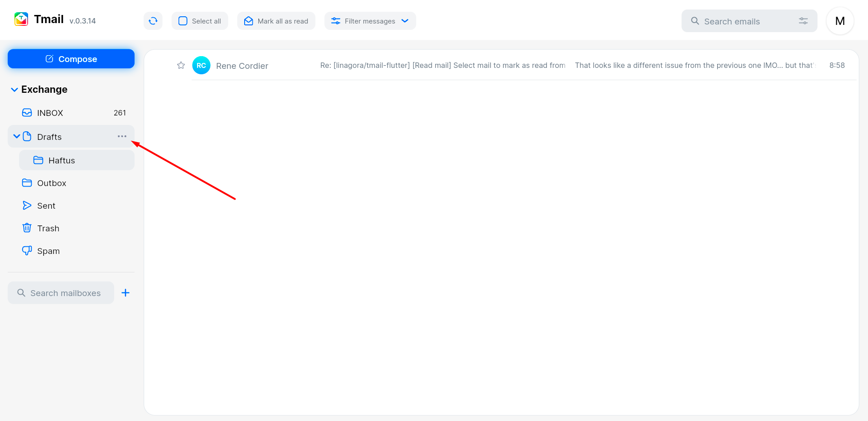The height and width of the screenshot is (421, 868).
Task: Click the blue plus to create a mailbox
Action: pos(125,293)
